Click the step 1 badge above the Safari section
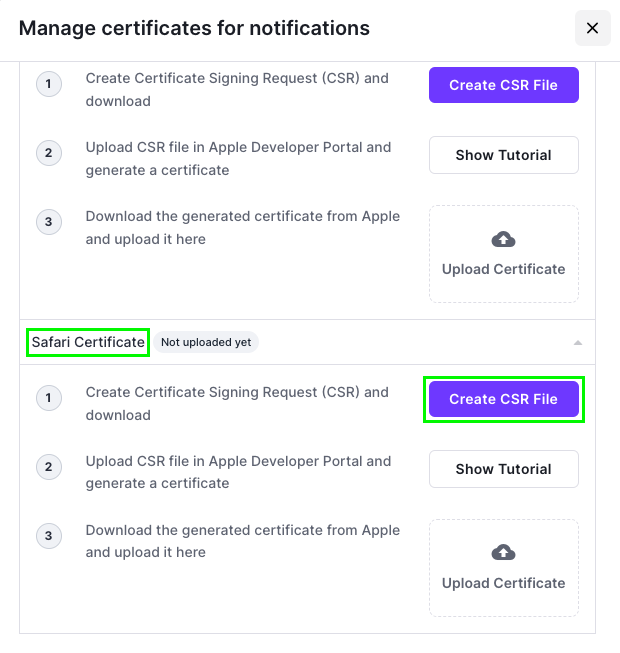Screen dimensions: 620x653 point(48,85)
